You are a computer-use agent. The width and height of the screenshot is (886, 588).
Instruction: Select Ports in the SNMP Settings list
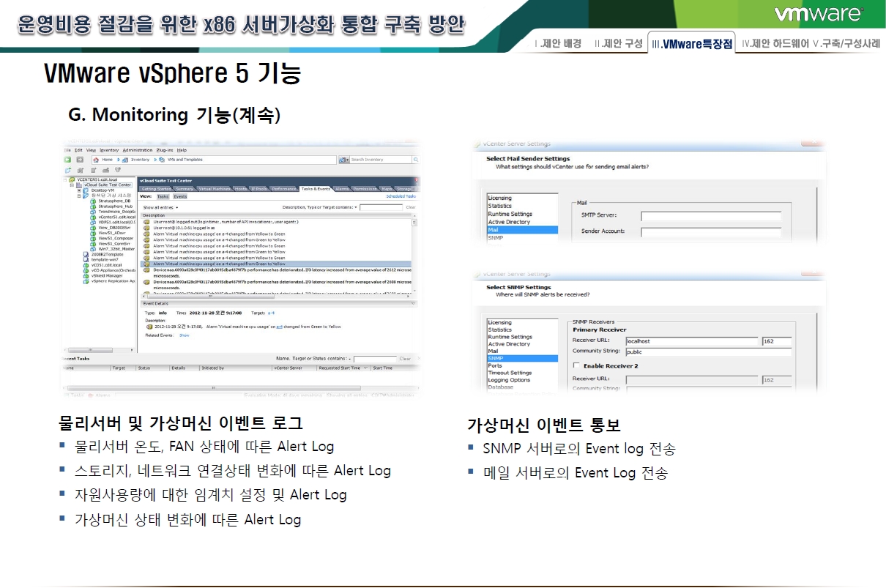[x=495, y=365]
